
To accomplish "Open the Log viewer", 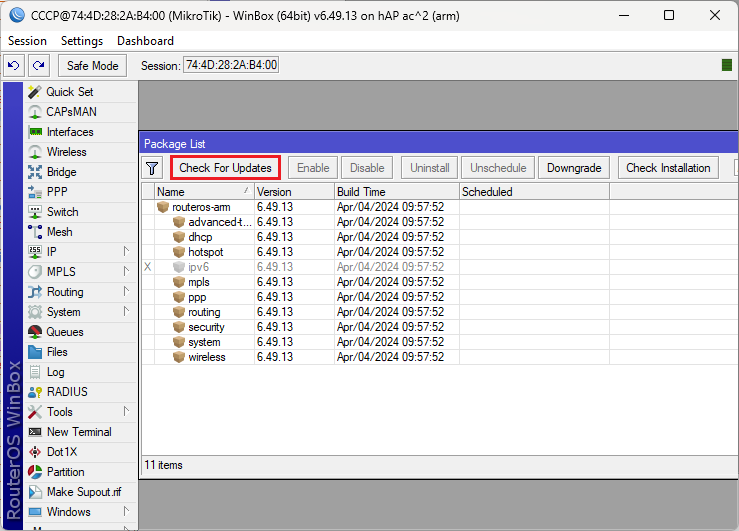I will 80,372.
